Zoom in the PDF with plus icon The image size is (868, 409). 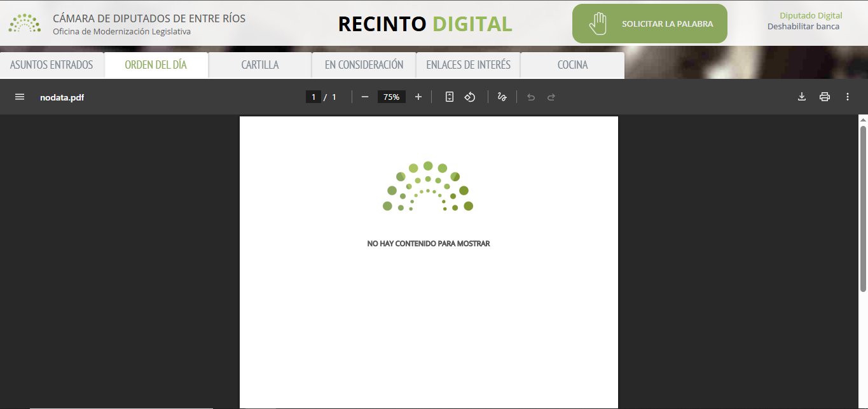coord(418,97)
